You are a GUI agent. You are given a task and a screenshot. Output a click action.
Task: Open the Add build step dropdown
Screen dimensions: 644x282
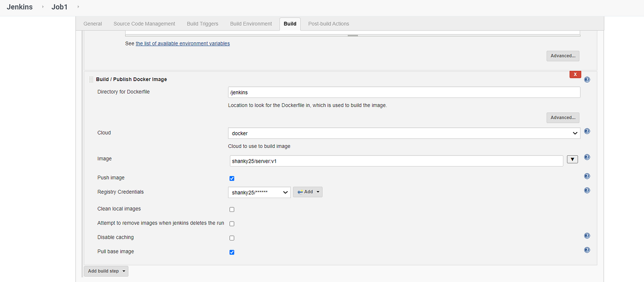[x=106, y=271]
